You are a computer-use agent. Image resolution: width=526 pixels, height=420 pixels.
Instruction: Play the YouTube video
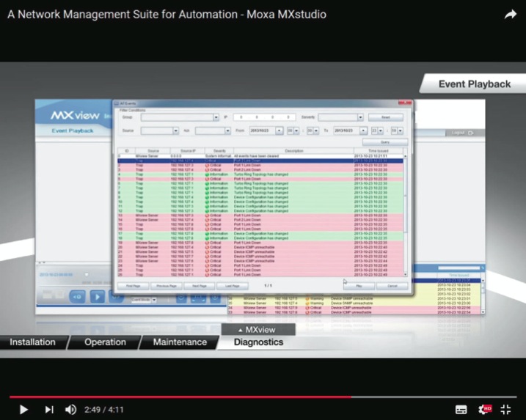tap(23, 409)
